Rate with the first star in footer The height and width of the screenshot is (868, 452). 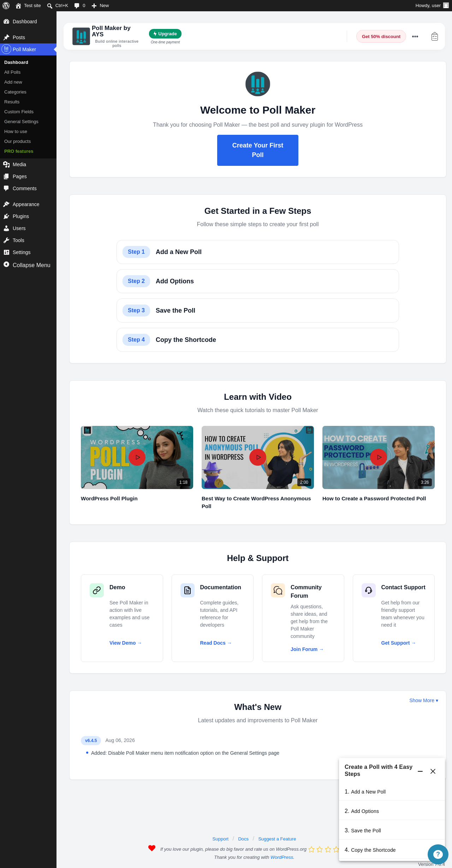[311, 849]
